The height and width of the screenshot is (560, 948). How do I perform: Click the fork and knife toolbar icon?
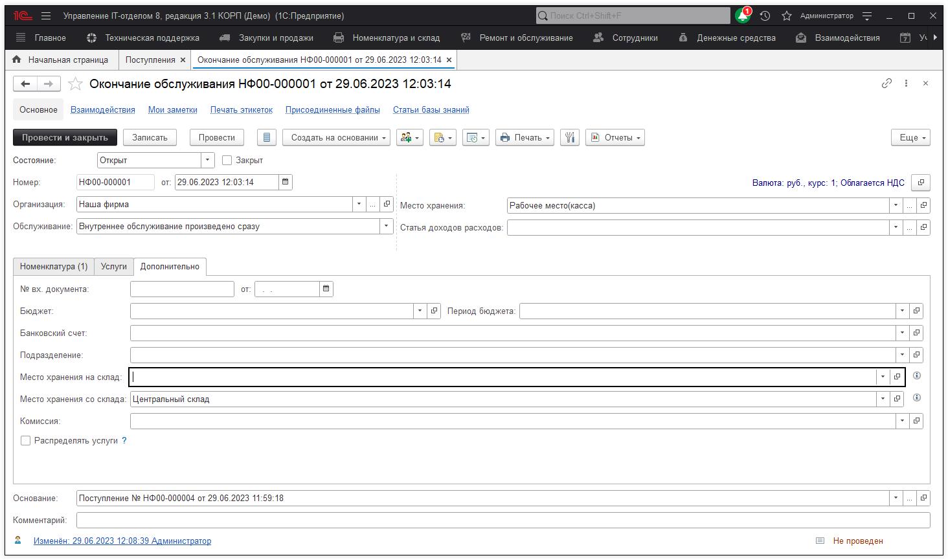570,137
